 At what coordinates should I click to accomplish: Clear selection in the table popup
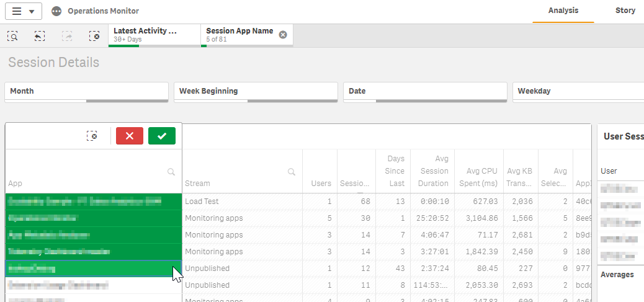tap(92, 136)
